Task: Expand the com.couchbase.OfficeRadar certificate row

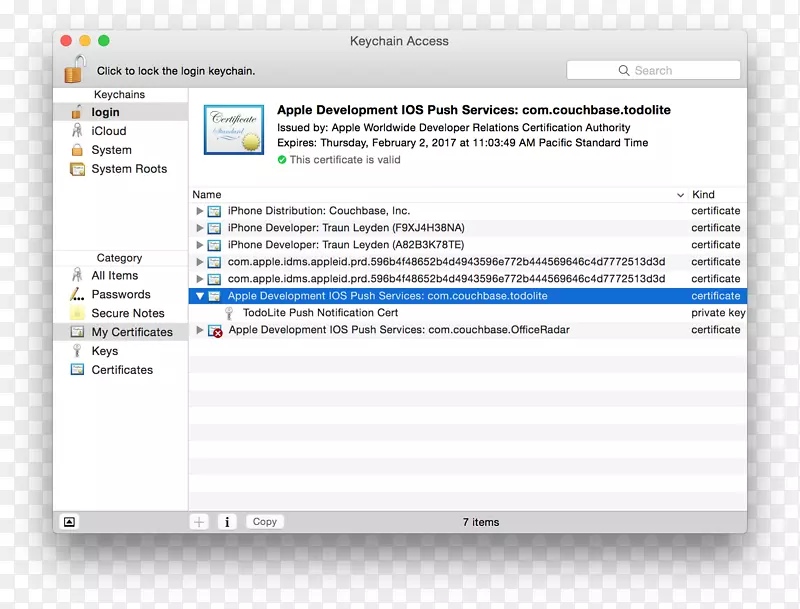Action: pos(200,330)
